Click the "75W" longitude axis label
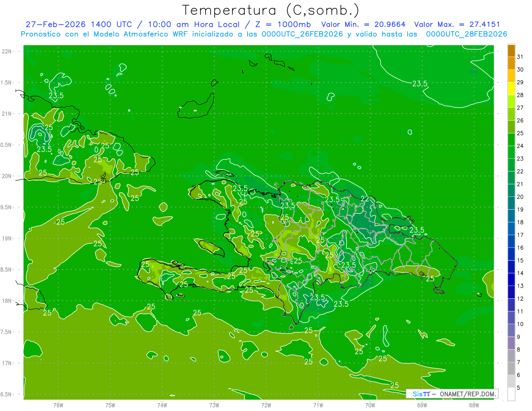Screen dimensions: 532x411 110,405
